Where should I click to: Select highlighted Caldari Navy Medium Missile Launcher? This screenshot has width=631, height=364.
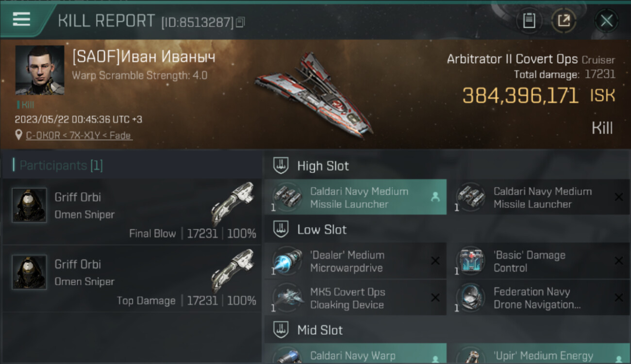pyautogui.click(x=355, y=197)
